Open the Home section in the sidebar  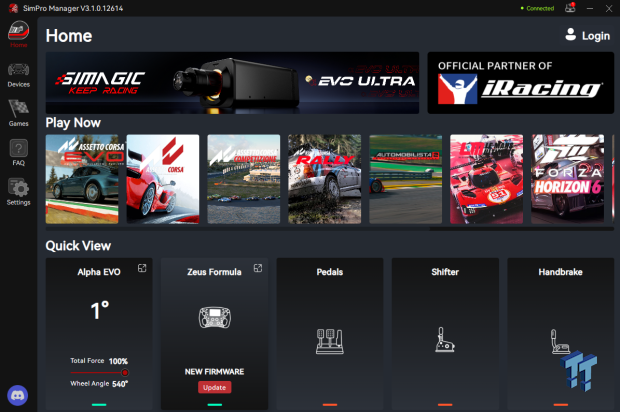click(19, 34)
